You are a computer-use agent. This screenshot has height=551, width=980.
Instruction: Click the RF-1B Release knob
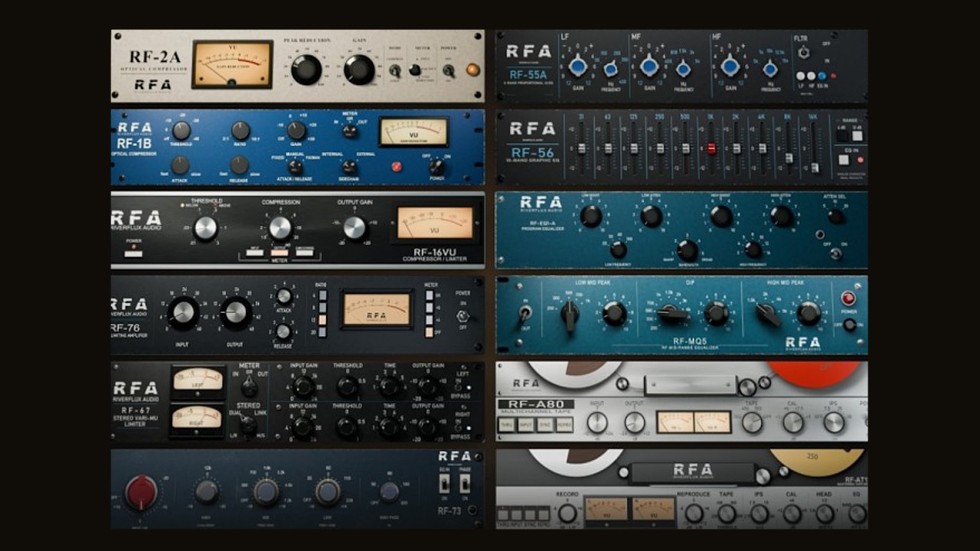240,165
